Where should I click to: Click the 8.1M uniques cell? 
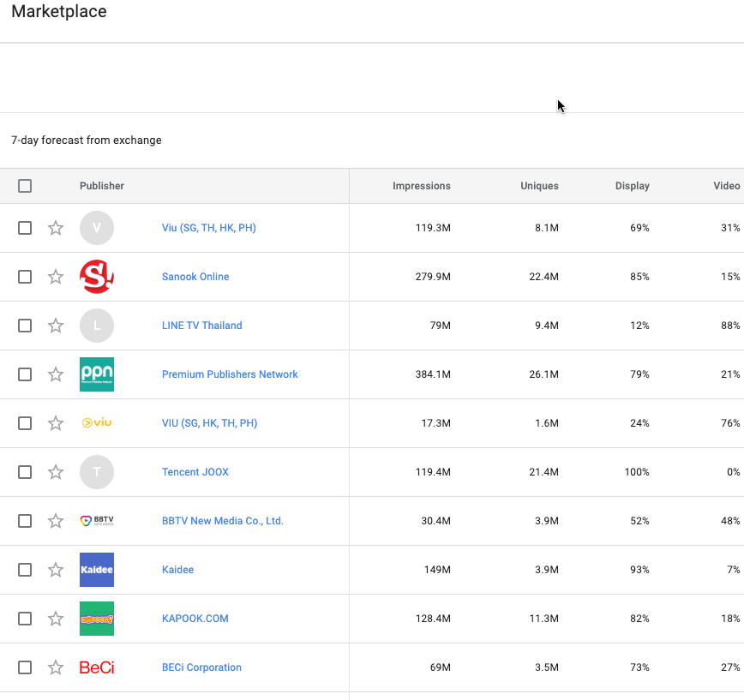547,228
